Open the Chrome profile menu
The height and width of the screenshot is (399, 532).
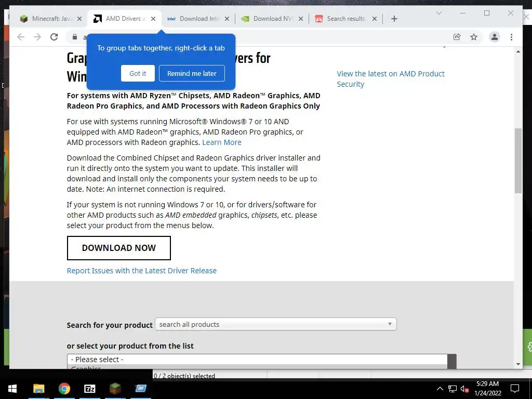pos(495,37)
